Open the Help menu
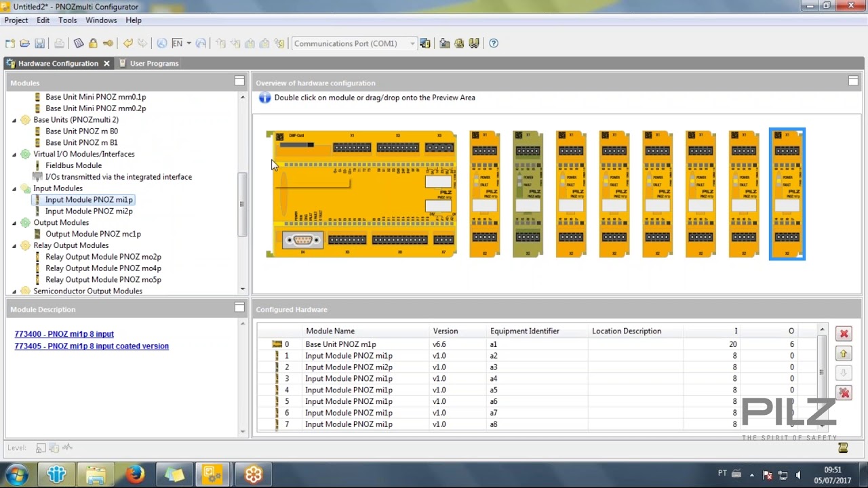868x488 pixels. pos(134,20)
